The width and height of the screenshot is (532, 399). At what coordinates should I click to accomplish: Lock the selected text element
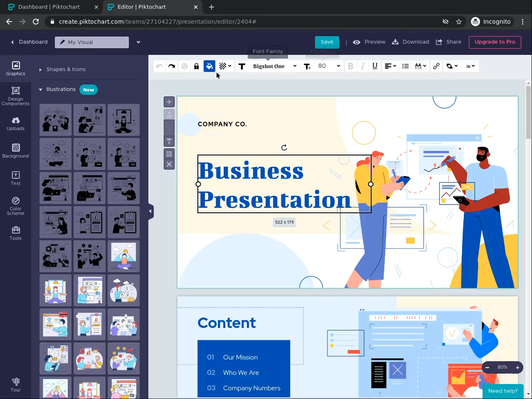click(197, 66)
